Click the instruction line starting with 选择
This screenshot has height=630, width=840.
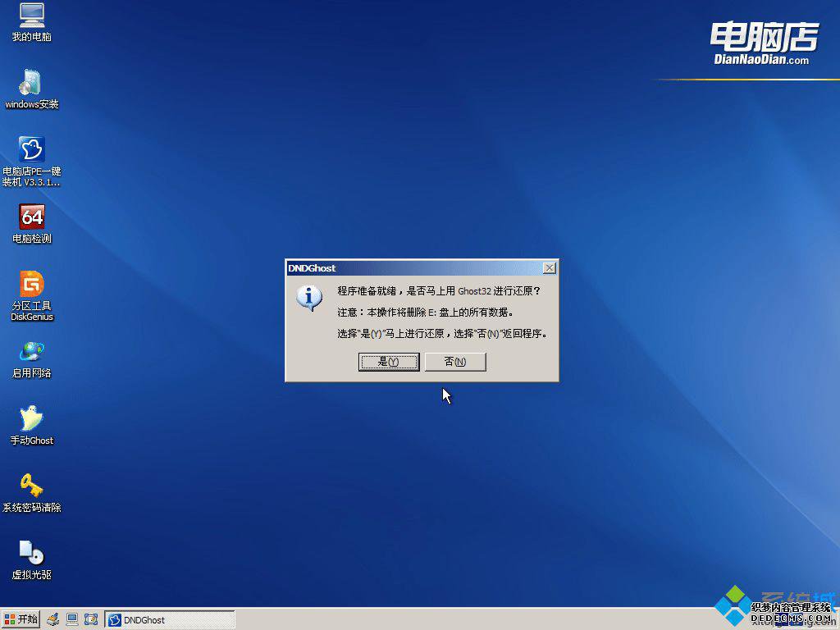coord(444,334)
